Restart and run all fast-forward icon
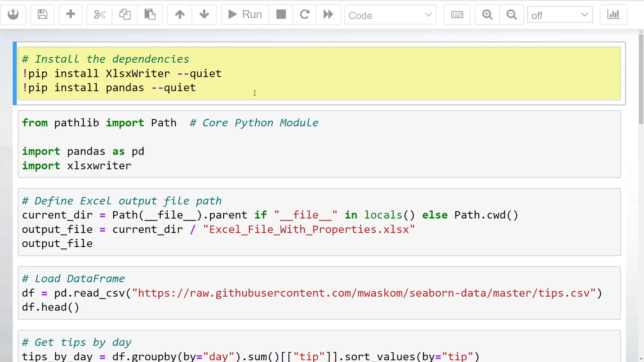 [x=328, y=14]
